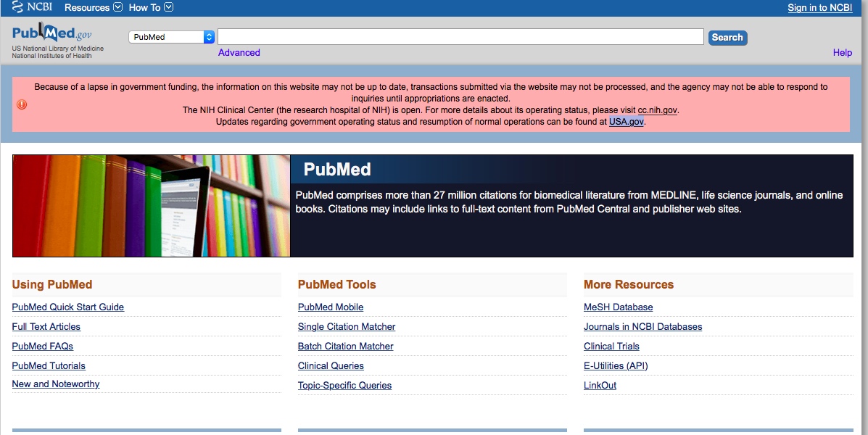
Task: Click the red alert icon in banner
Action: 22,104
